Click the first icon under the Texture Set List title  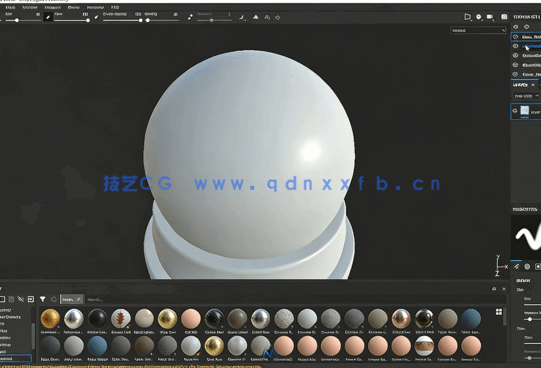[x=516, y=27]
